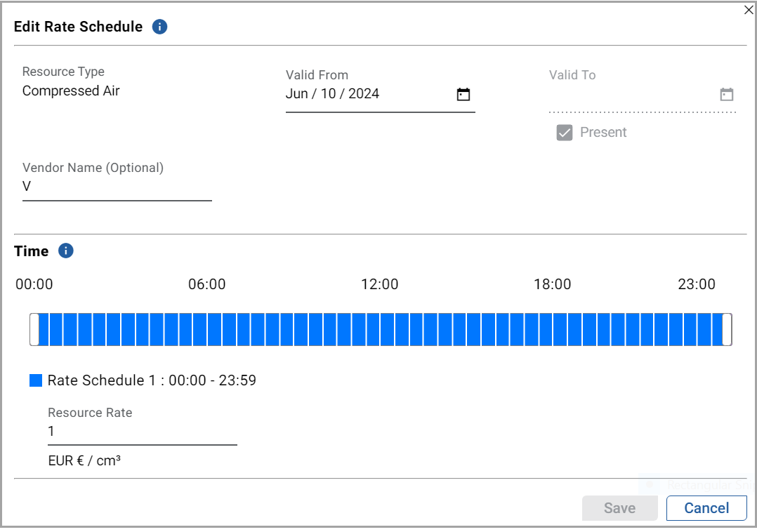Viewport: 757px width, 532px height.
Task: Toggle the Present checkbox
Action: 565,133
